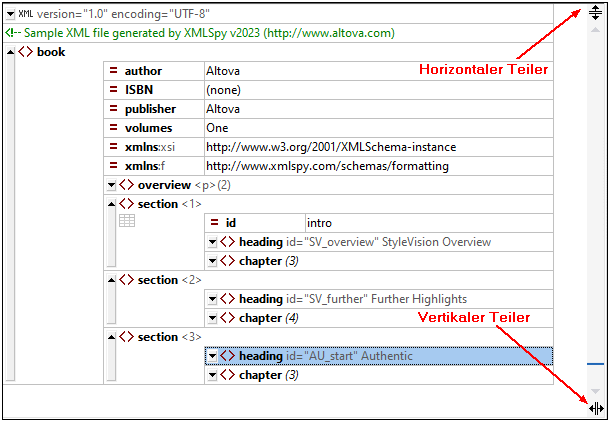Click the scrollbar down arrow
This screenshot has height=422, width=610.
coord(595,390)
